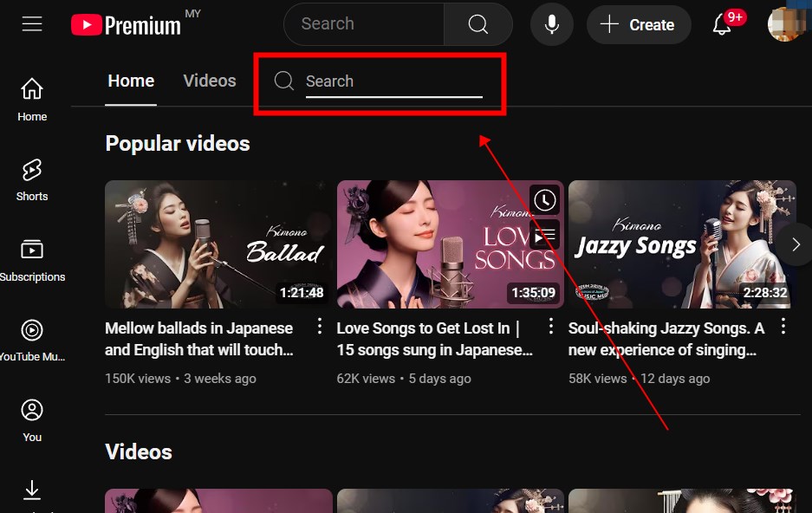Viewport: 812px width, 513px height.
Task: Open YouTube Music from sidebar
Action: 32,340
